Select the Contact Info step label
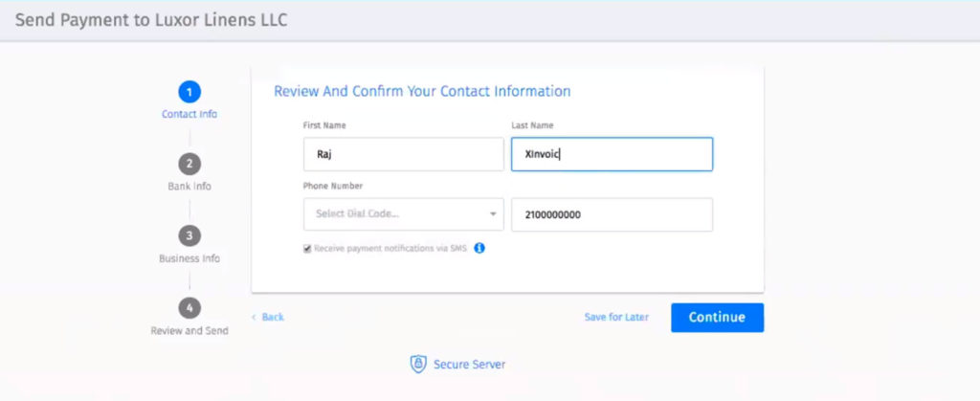 click(x=189, y=114)
